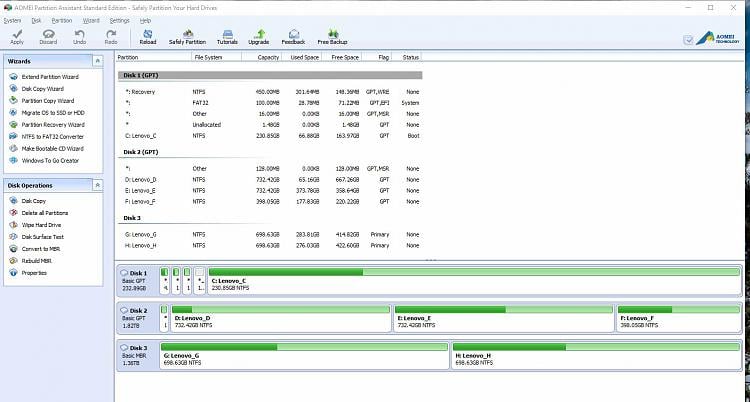This screenshot has height=402, width=750.
Task: Sort by the File System column header
Action: (216, 57)
